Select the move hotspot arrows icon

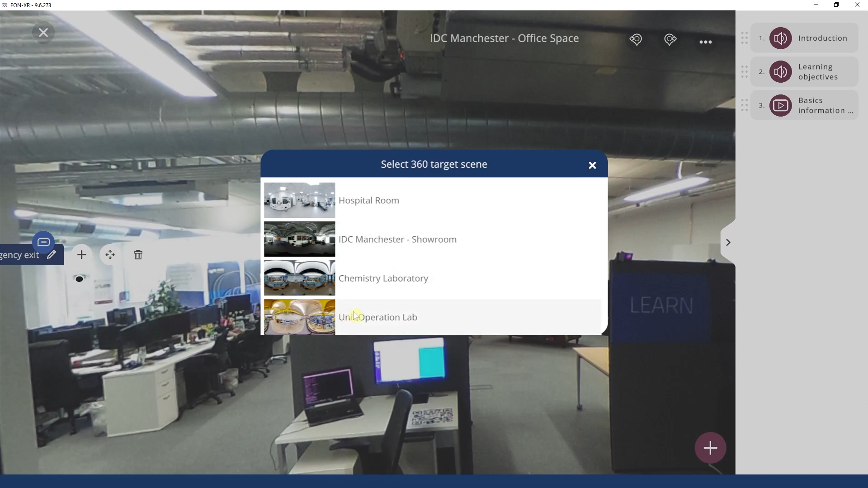[x=110, y=255]
